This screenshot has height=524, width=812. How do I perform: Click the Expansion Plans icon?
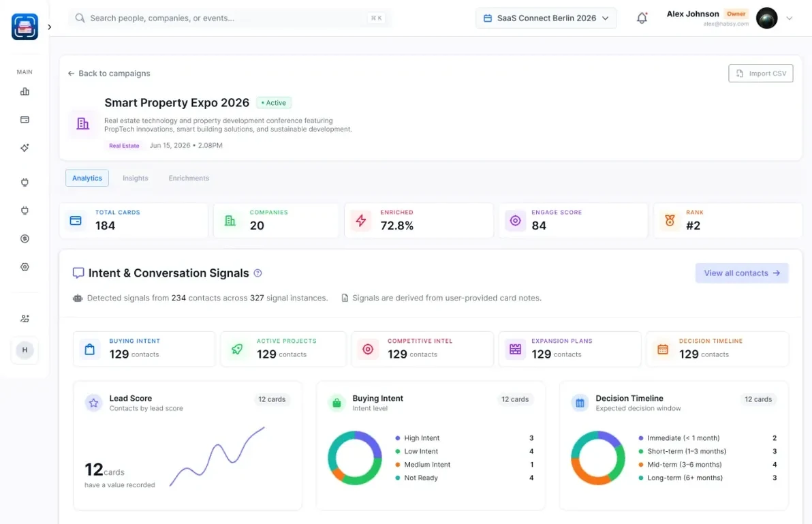pos(515,350)
